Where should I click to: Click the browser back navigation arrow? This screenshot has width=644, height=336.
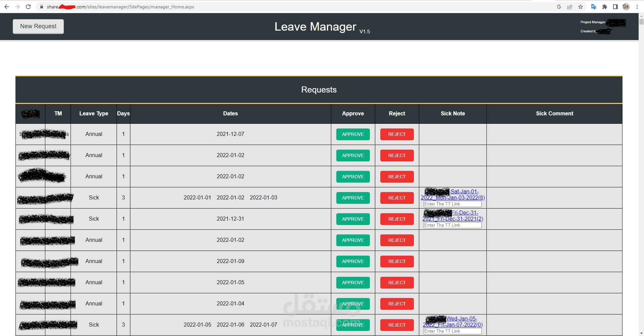pyautogui.click(x=6, y=7)
